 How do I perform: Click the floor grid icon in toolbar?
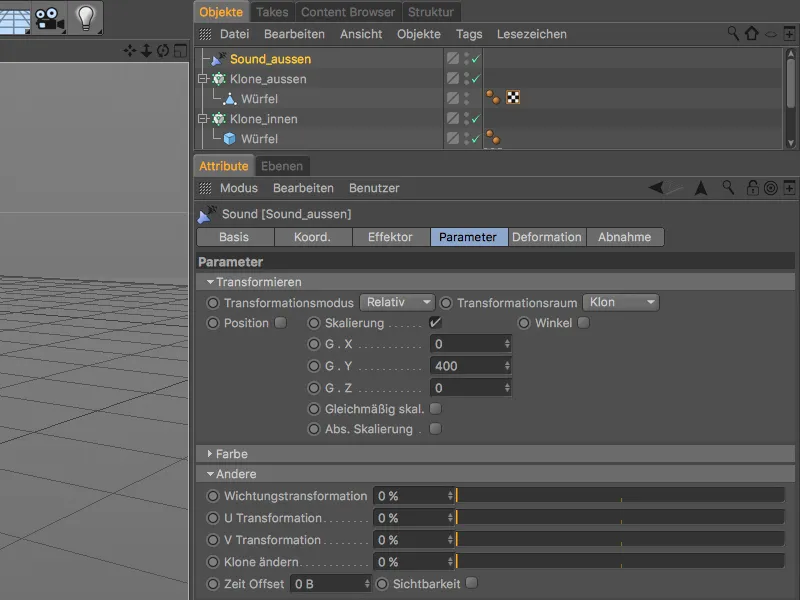(14, 18)
